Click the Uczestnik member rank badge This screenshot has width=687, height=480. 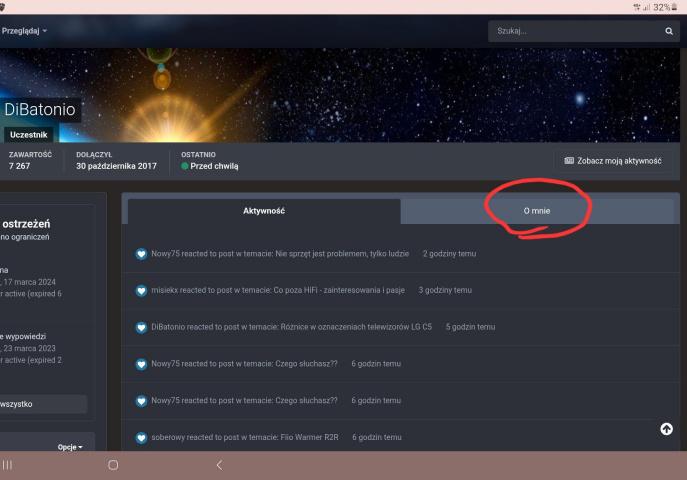tap(27, 132)
